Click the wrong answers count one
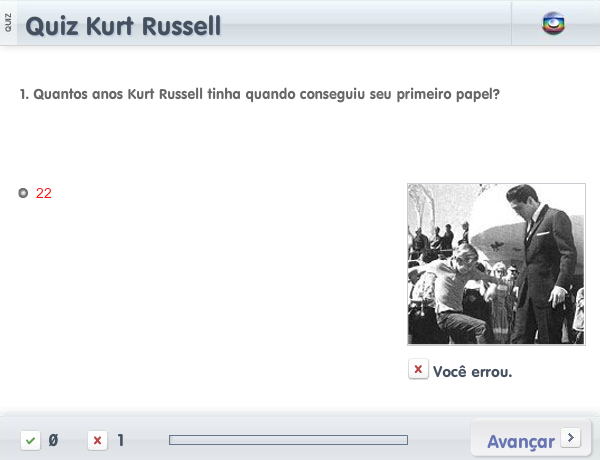 121,440
